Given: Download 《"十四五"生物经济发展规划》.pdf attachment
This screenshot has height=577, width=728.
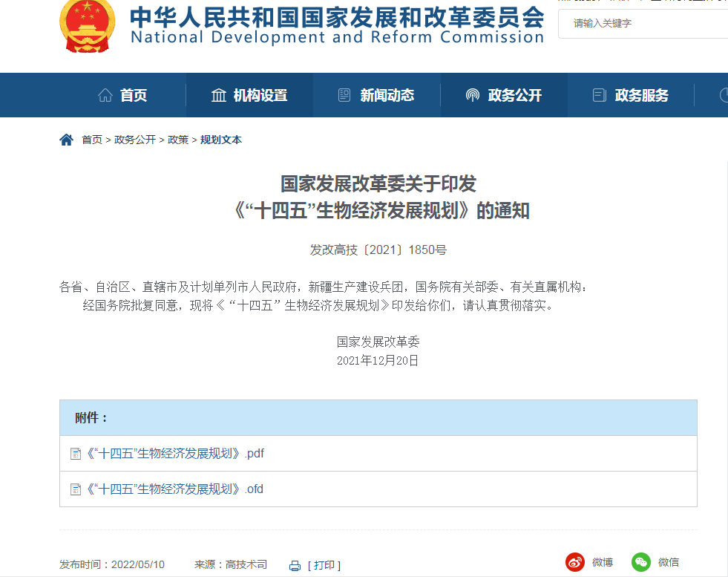Looking at the screenshot, I should click(175, 453).
